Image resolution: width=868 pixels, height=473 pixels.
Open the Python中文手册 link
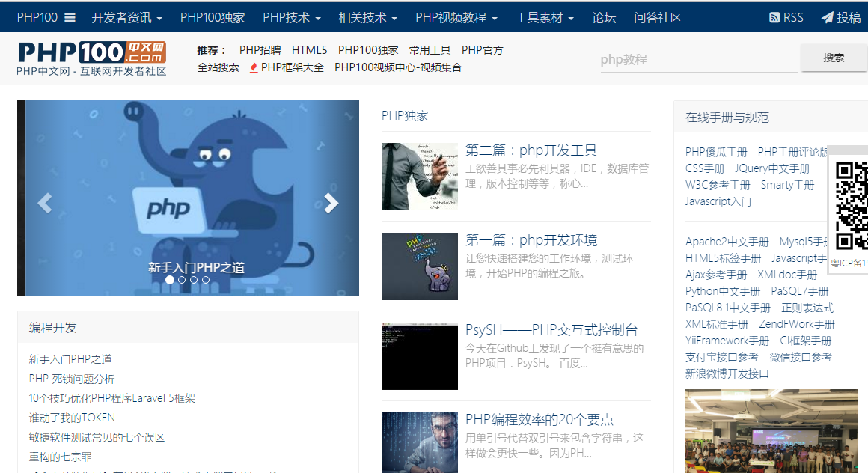tap(723, 291)
